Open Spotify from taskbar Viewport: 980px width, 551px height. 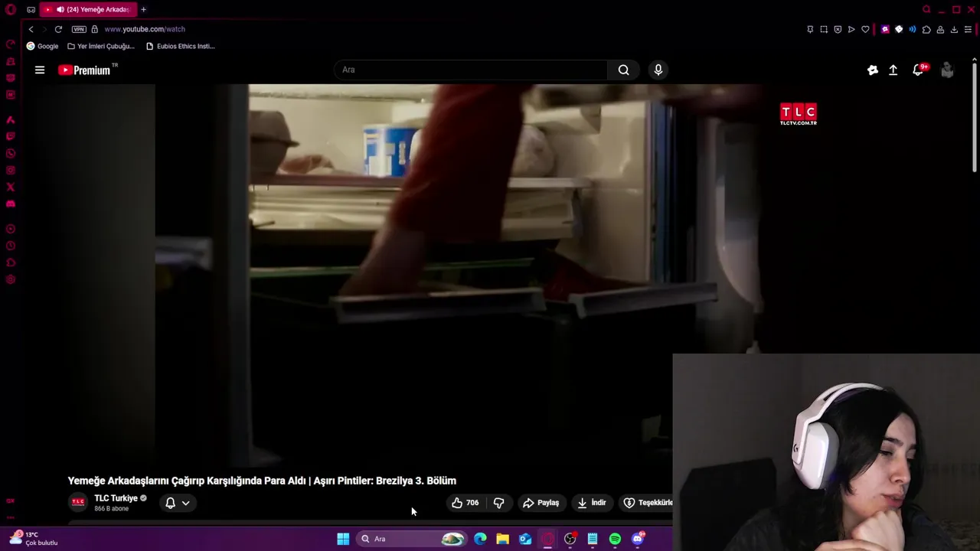pos(615,539)
